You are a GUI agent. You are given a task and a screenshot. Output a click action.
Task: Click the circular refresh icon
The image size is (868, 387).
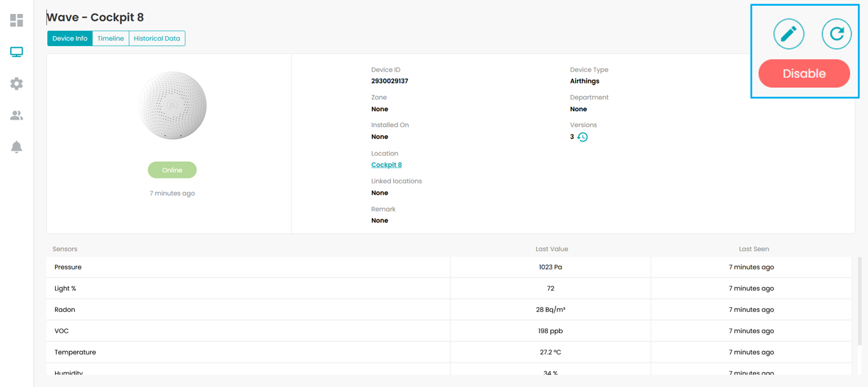836,34
